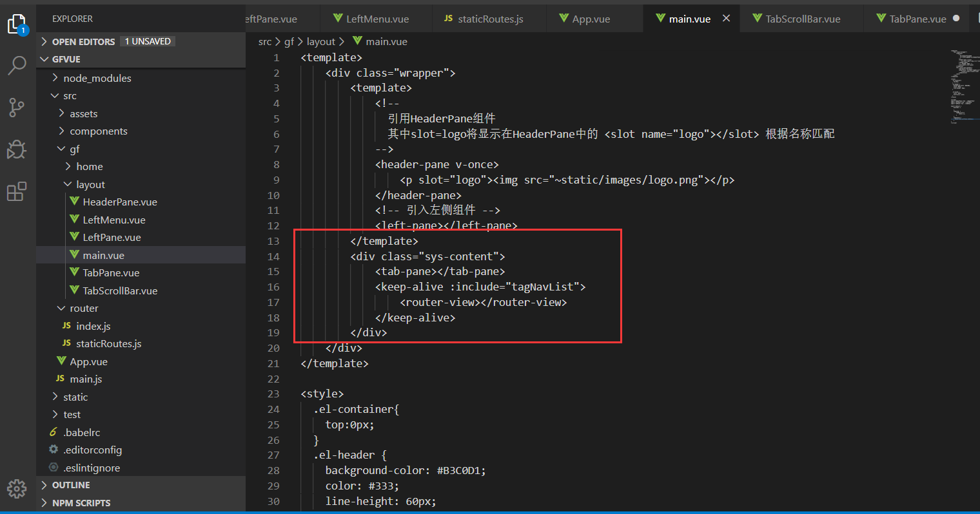Open TabScrollBar.vue from the file tree
The height and width of the screenshot is (514, 980).
point(120,290)
